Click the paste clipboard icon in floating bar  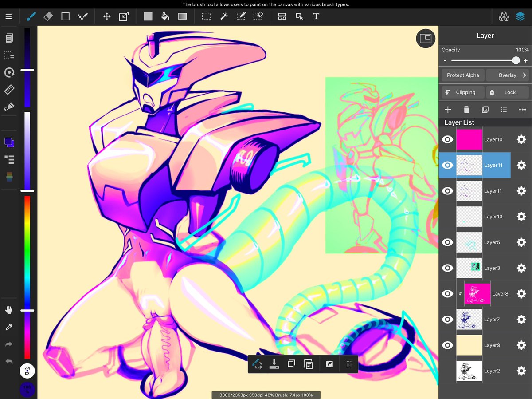pyautogui.click(x=309, y=364)
